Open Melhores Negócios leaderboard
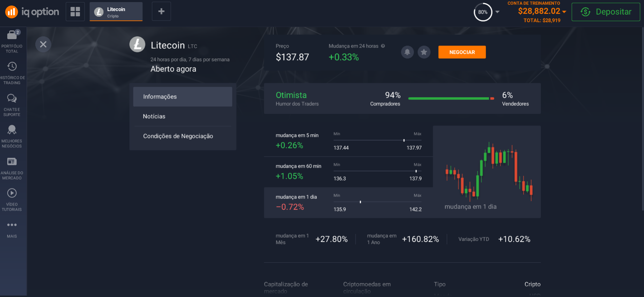Viewport: 644px width, 297px height. point(12,137)
